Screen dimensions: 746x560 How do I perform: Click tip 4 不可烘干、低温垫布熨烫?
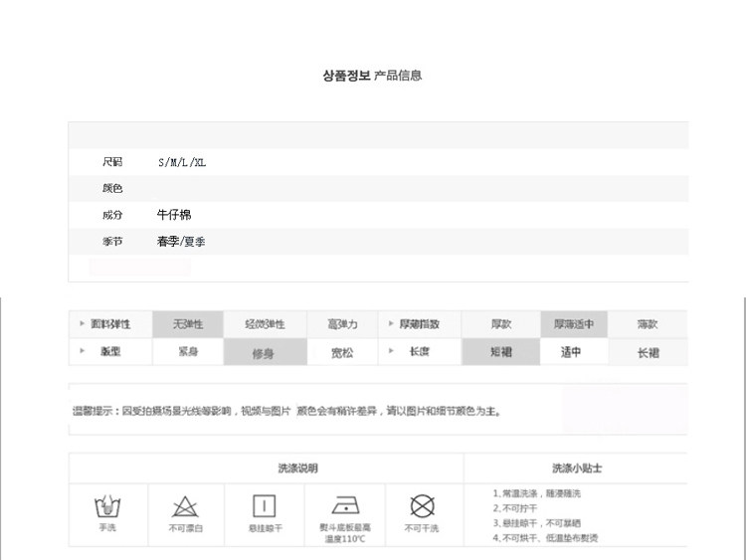click(545, 538)
